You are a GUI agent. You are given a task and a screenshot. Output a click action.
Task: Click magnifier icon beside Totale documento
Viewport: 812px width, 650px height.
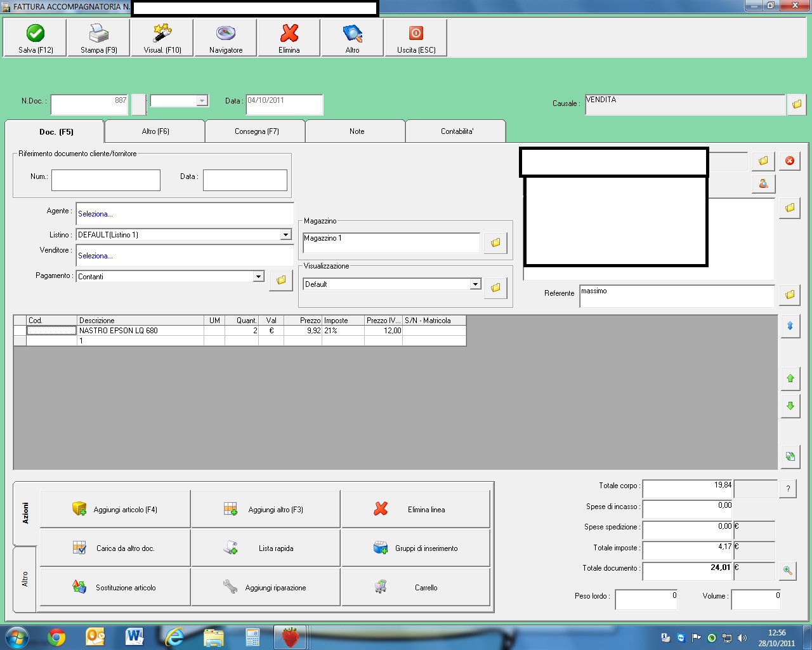pos(787,571)
